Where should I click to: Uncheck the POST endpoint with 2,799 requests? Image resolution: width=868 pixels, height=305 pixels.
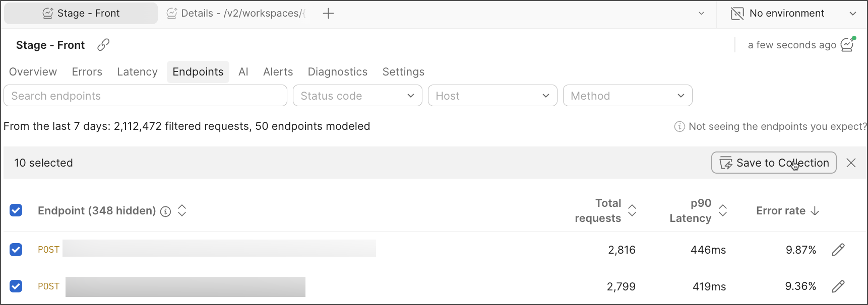(16, 286)
